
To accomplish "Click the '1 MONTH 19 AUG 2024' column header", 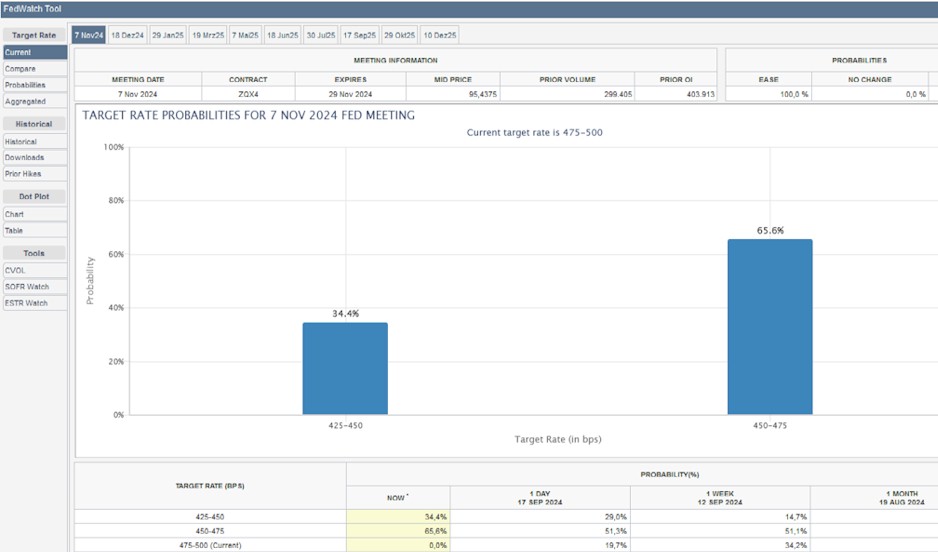I will (902, 498).
